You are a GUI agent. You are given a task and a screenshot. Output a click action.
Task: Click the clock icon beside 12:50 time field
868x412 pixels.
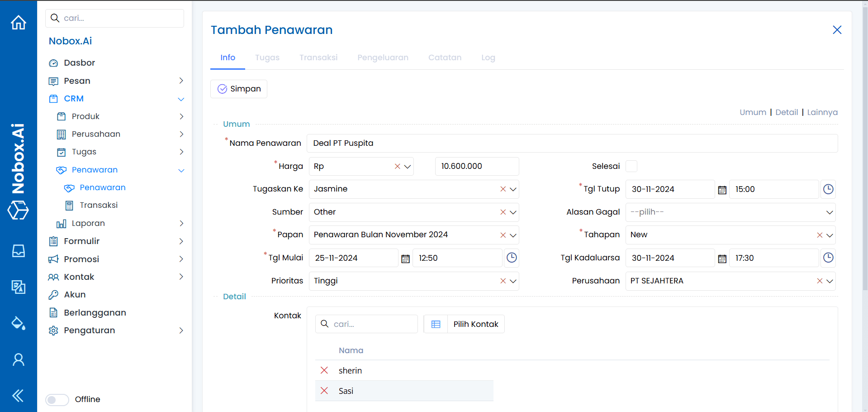(512, 258)
